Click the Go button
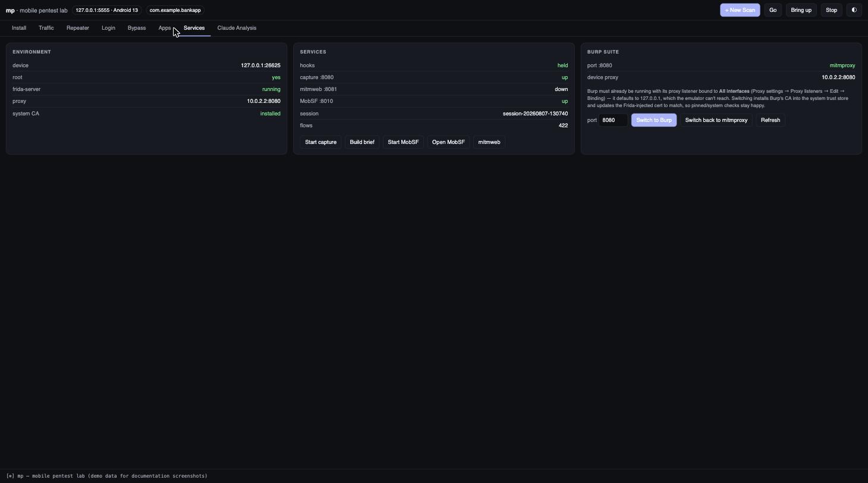The width and height of the screenshot is (868, 483). click(773, 10)
